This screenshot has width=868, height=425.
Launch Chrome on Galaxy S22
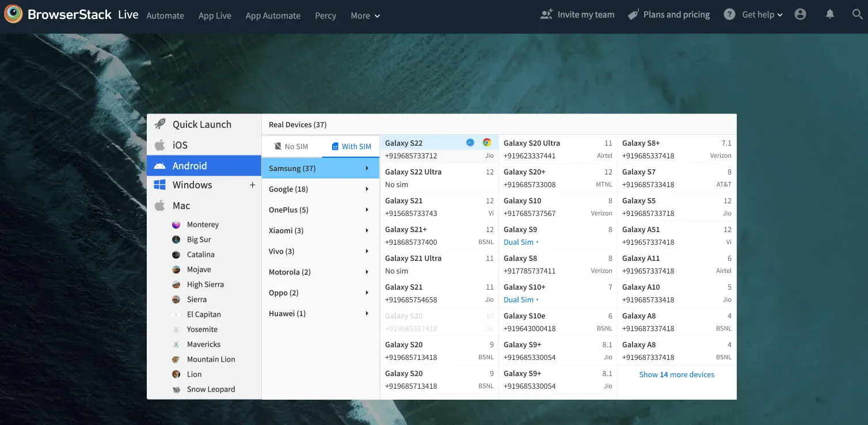(487, 143)
